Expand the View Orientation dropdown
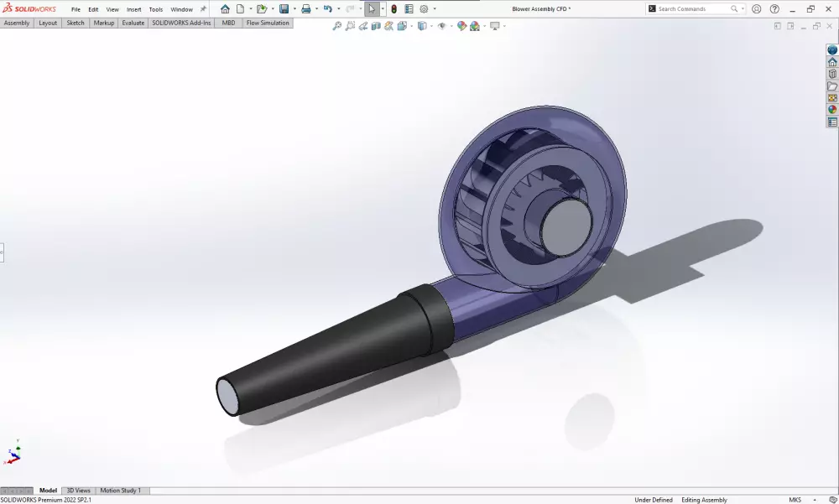 click(x=412, y=26)
